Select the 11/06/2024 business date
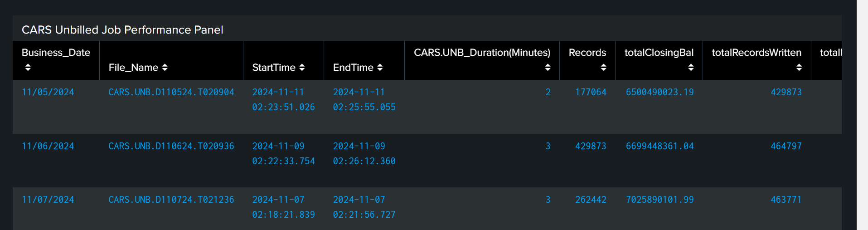The height and width of the screenshot is (230, 868). pos(48,146)
